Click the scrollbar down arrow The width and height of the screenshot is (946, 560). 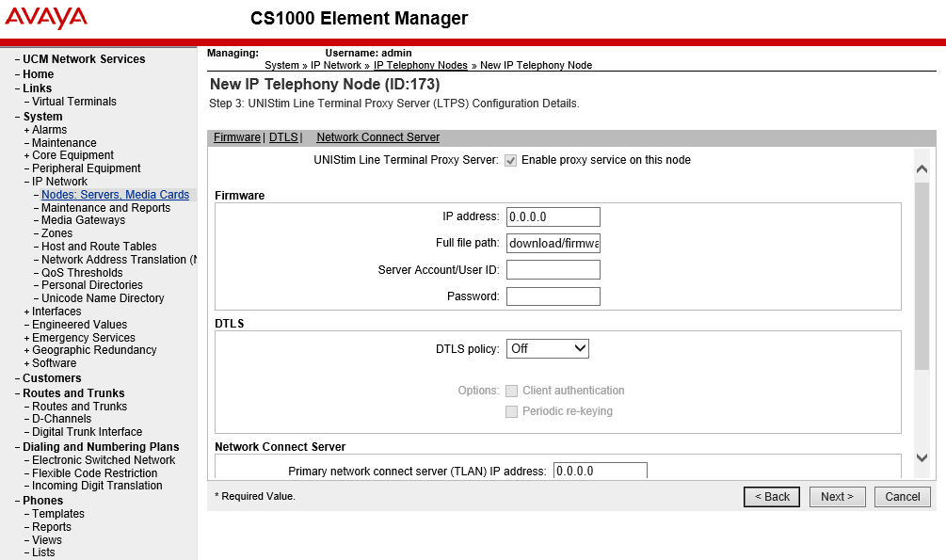tap(922, 458)
